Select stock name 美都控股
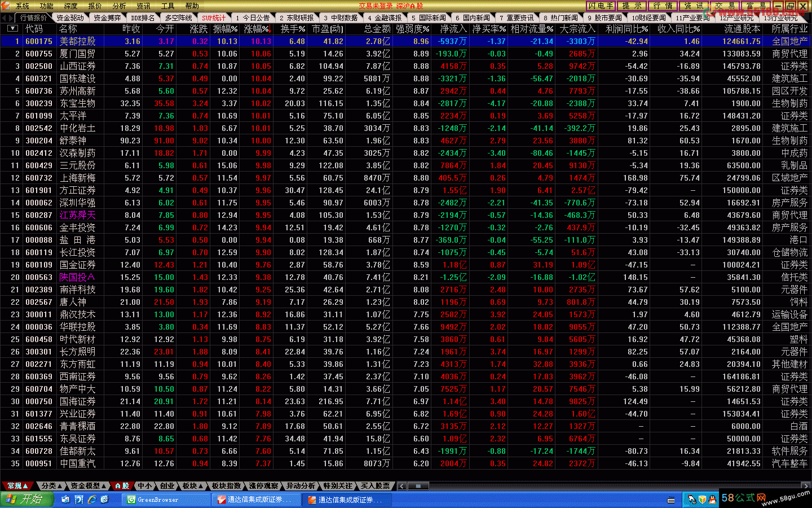This screenshot has height=508, width=812. (x=78, y=41)
